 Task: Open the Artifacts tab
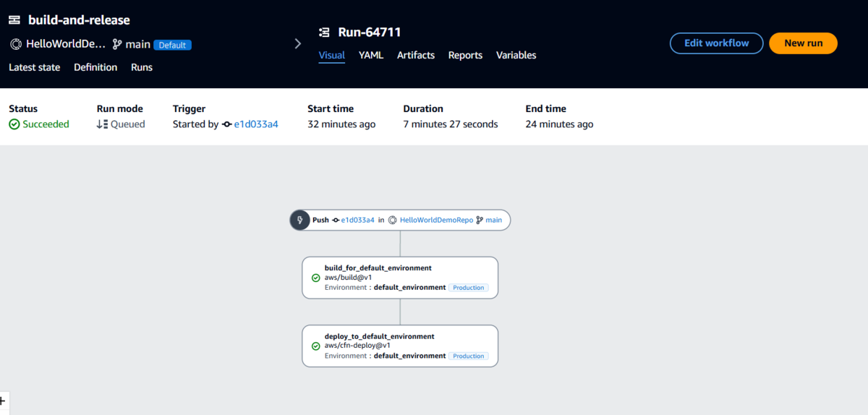pyautogui.click(x=416, y=55)
